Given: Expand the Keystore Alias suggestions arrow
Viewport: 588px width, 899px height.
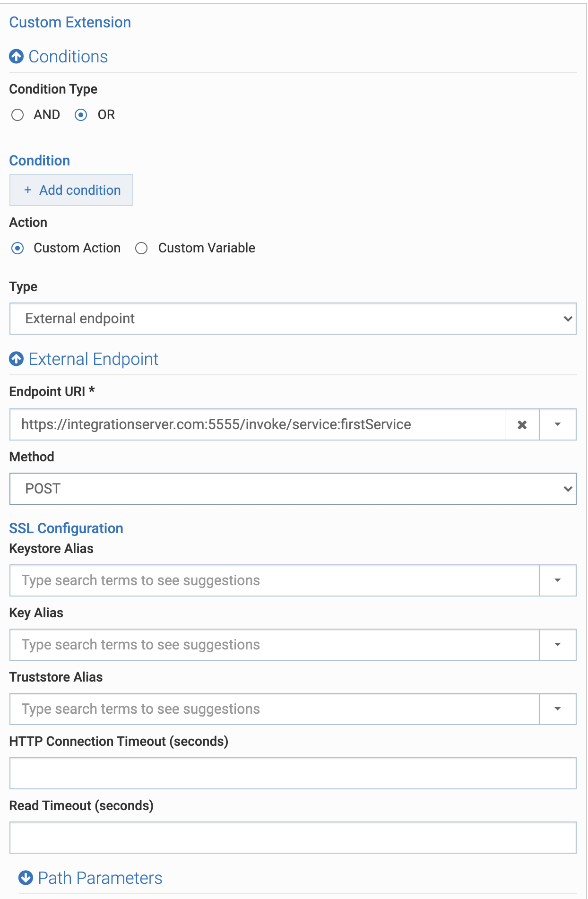Looking at the screenshot, I should (558, 580).
